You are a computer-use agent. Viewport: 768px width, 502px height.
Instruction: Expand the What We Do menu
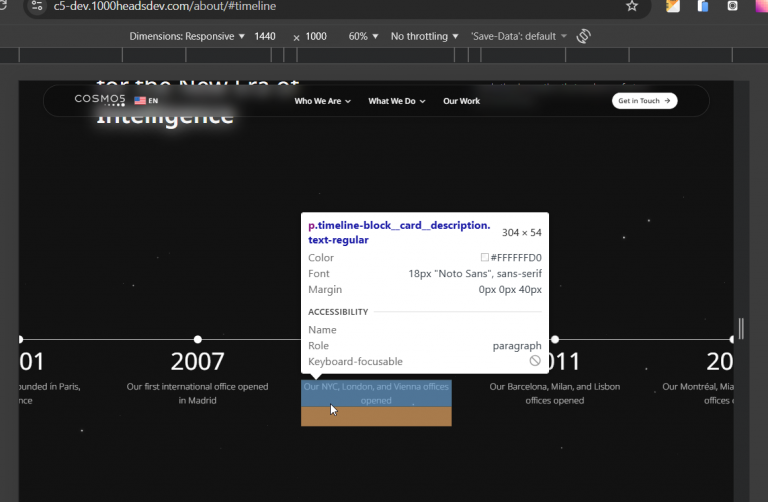point(397,101)
